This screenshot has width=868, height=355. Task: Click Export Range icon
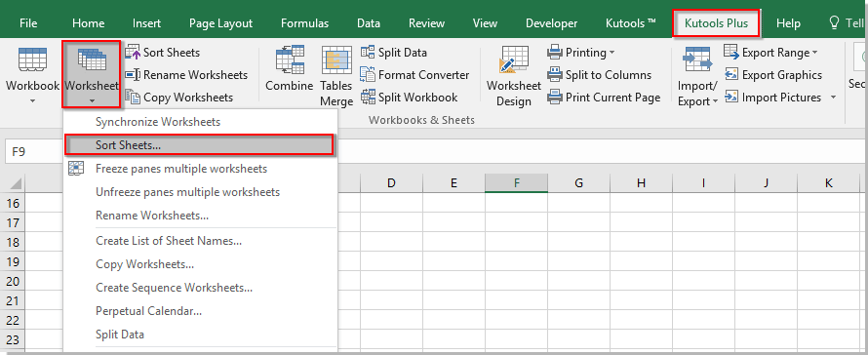pyautogui.click(x=731, y=53)
